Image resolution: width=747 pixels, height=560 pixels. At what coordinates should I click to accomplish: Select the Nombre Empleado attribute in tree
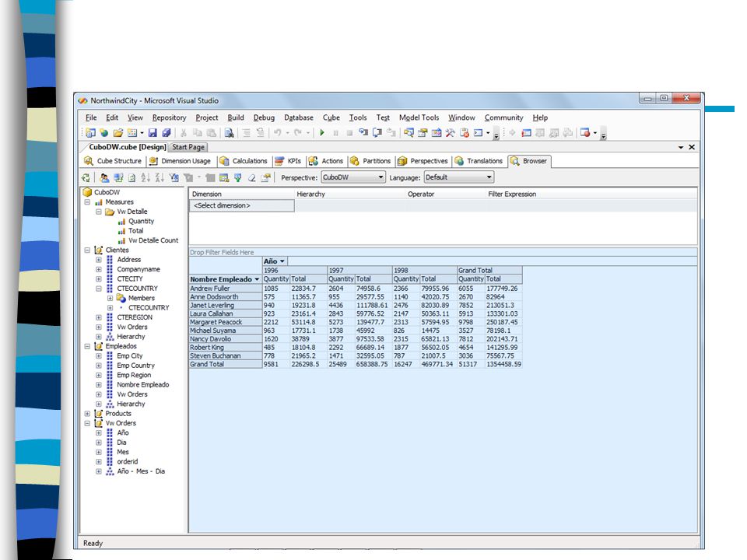tap(143, 385)
